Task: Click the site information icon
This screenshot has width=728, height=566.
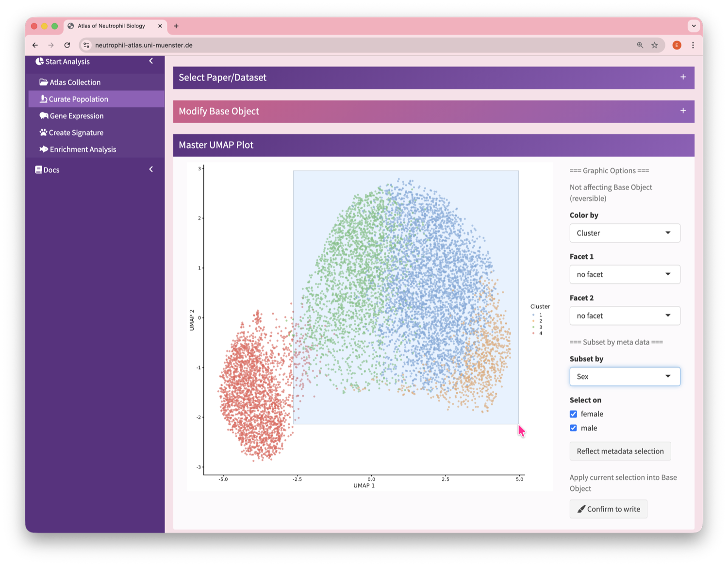Action: tap(86, 45)
